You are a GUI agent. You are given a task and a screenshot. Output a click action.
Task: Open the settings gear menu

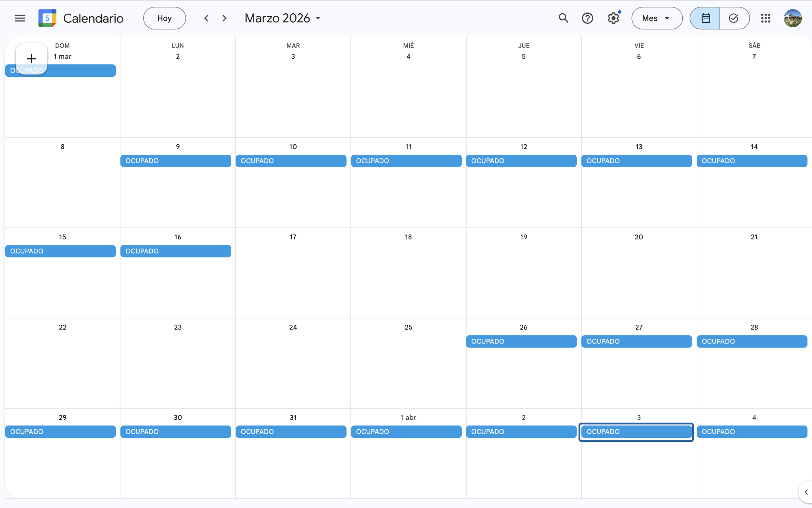point(613,18)
